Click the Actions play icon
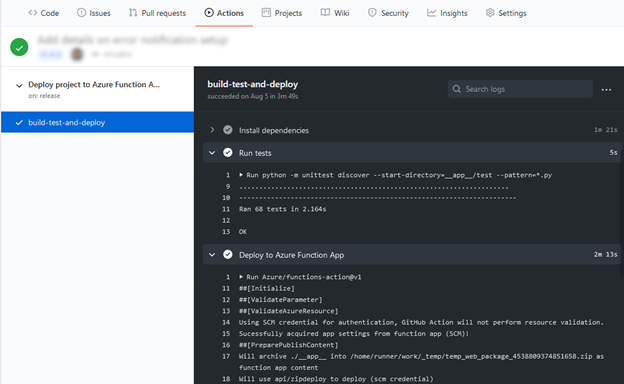624x384 pixels. point(209,13)
